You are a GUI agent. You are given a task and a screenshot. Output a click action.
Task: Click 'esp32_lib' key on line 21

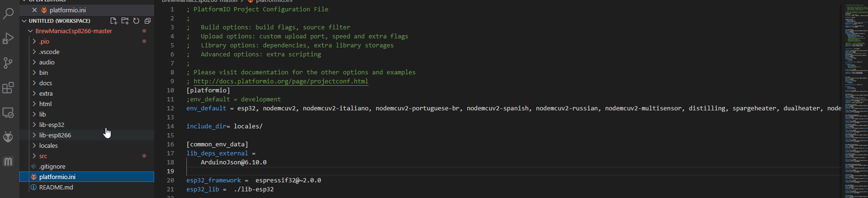(x=202, y=189)
